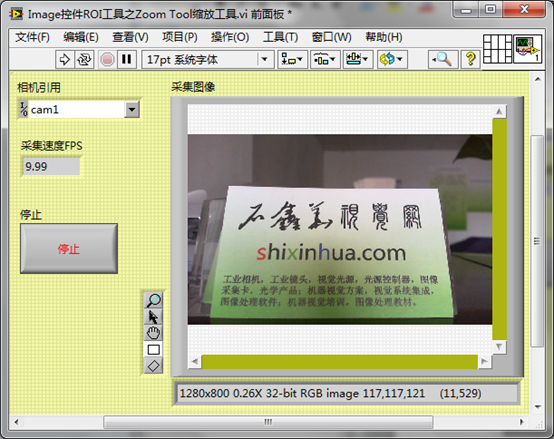
Task: Open the Resize Objects toolbar dropdown
Action: 357,59
